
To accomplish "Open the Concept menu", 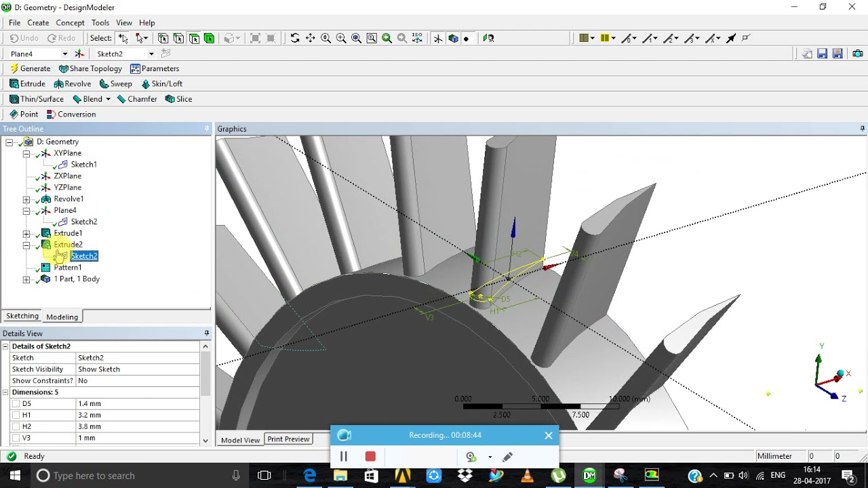I will pos(71,22).
